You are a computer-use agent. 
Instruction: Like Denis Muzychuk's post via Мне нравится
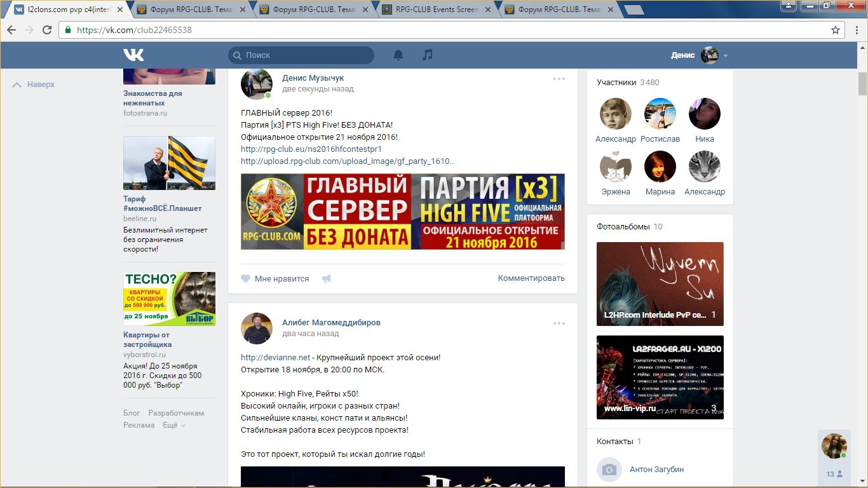(275, 278)
